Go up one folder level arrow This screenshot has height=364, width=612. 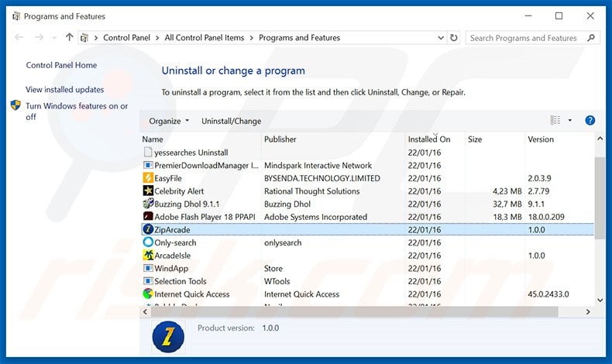[x=69, y=37]
